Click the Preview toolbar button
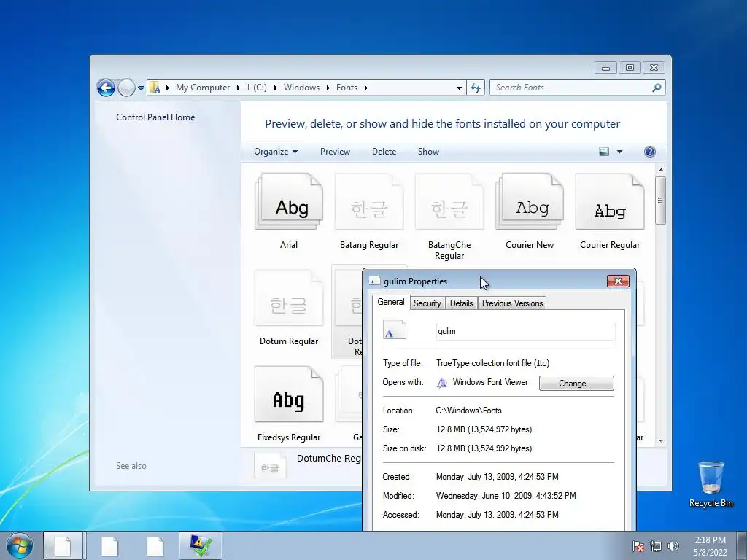Image resolution: width=747 pixels, height=560 pixels. 335,152
